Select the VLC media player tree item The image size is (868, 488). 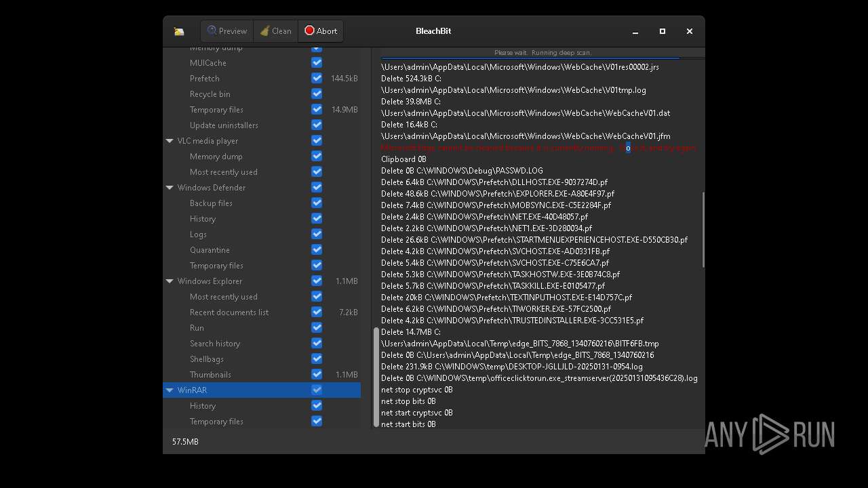click(208, 141)
